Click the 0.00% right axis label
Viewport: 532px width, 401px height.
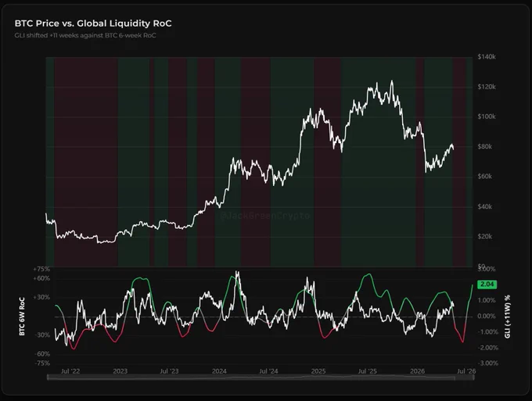487,316
